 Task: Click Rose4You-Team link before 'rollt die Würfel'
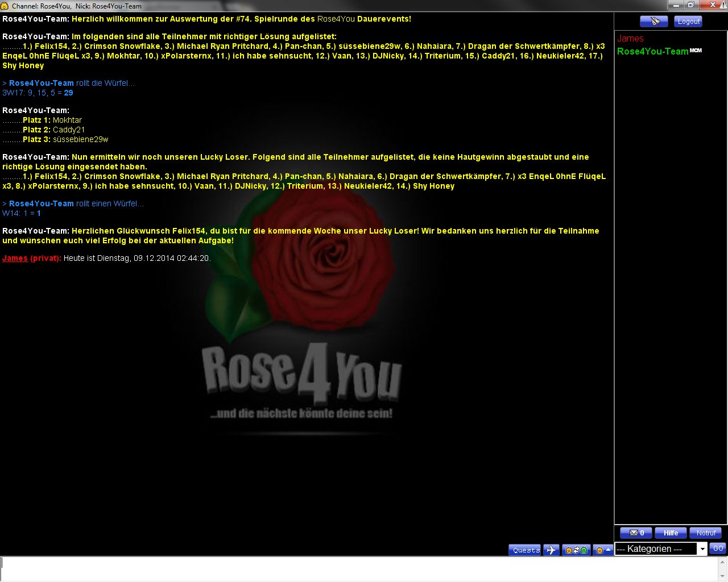pyautogui.click(x=41, y=83)
